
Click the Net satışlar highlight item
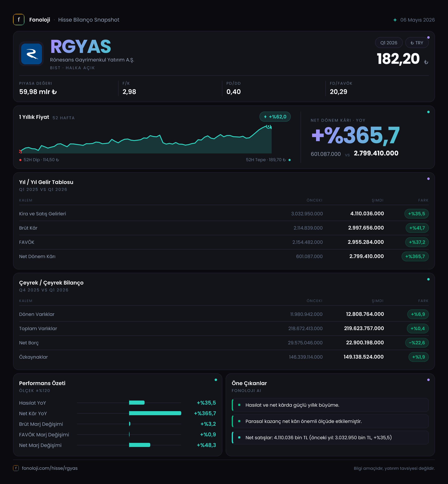(x=330, y=437)
